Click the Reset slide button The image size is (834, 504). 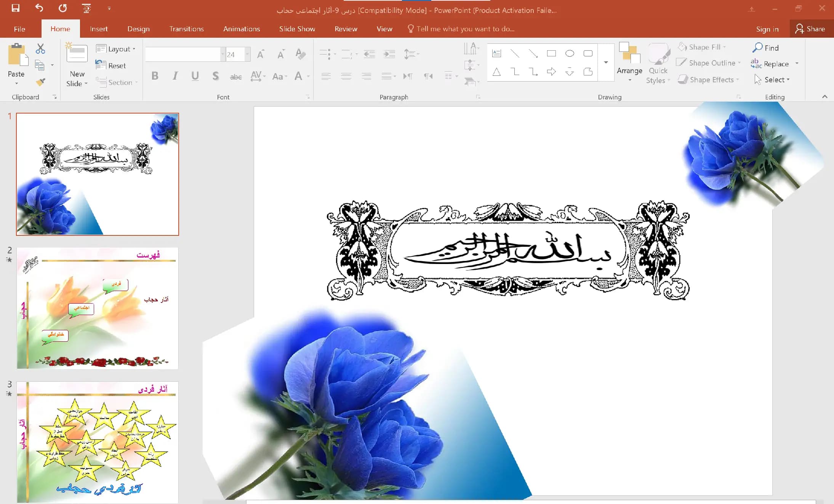point(111,66)
